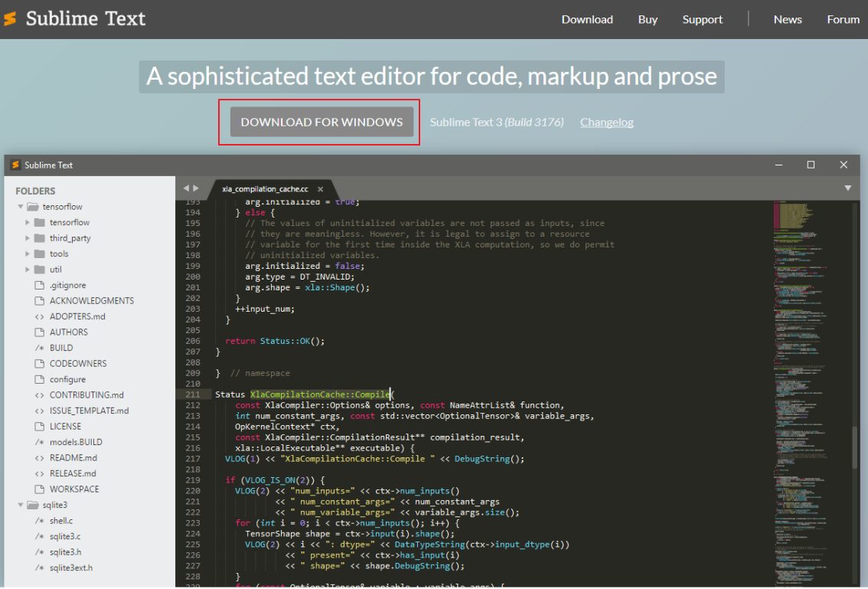Go to next tab with right arrow
868x589 pixels.
(x=195, y=188)
